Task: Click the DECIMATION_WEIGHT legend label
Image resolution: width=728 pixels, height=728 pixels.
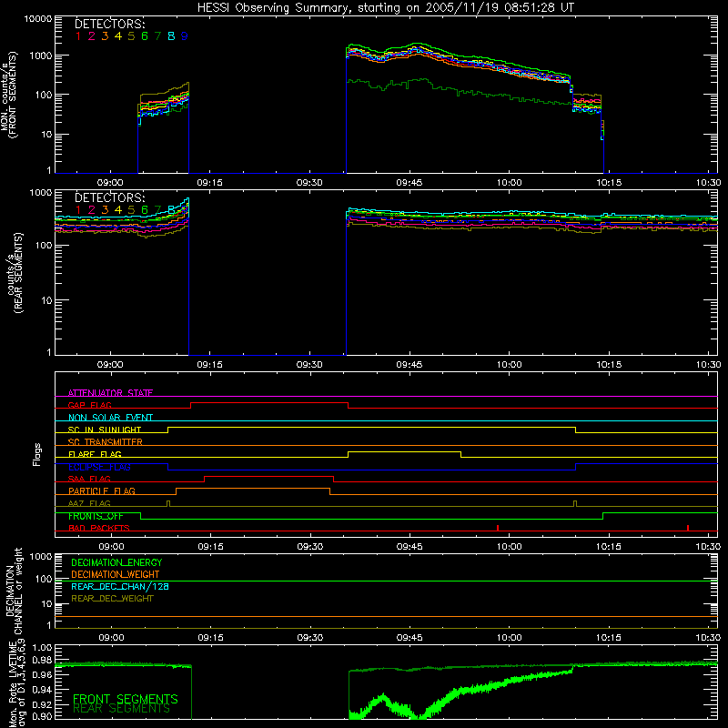Action: pos(116,574)
